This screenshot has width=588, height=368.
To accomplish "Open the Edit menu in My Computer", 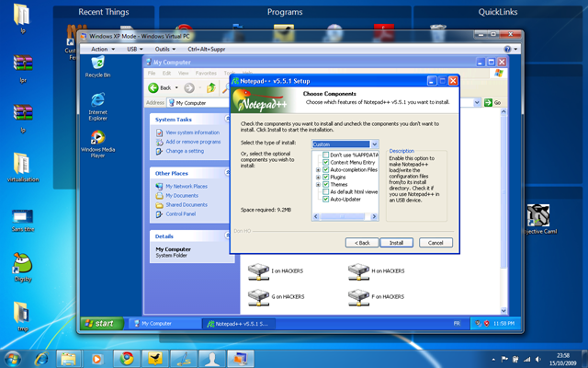I will 166,74.
